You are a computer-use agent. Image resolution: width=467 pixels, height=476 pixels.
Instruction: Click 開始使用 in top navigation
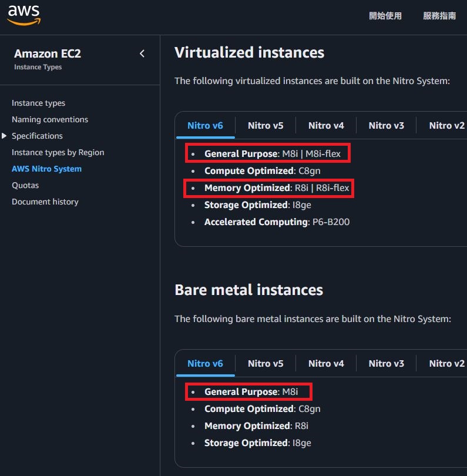pyautogui.click(x=385, y=16)
